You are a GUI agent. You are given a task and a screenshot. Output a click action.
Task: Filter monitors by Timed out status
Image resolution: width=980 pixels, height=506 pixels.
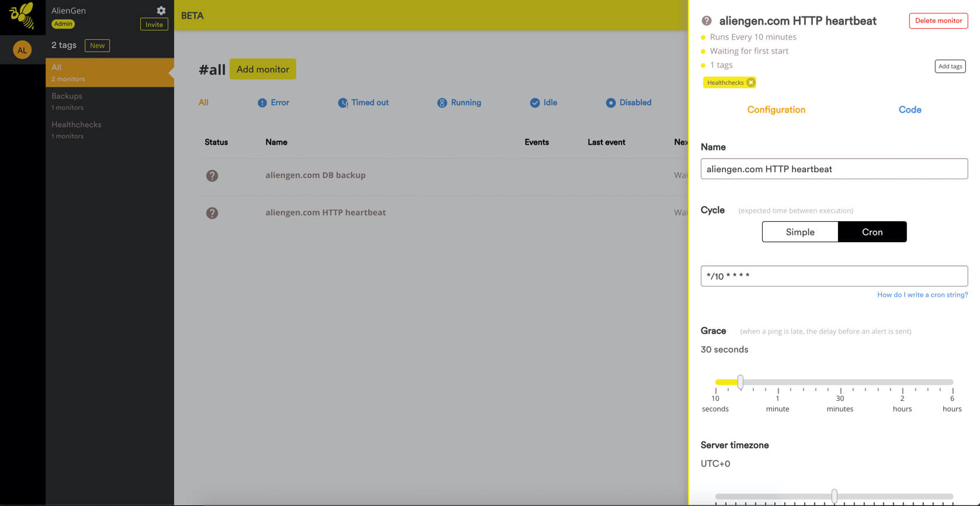363,103
